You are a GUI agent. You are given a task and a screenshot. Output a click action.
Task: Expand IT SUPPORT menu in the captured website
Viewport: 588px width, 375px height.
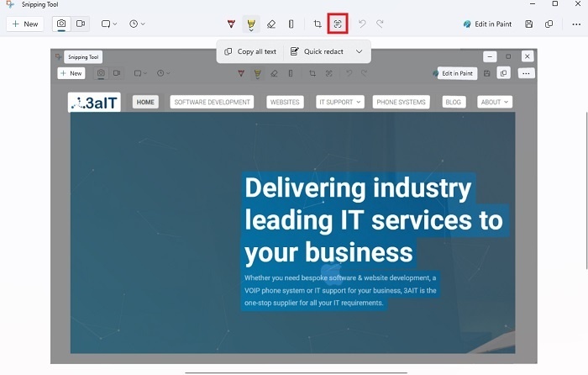tap(339, 102)
